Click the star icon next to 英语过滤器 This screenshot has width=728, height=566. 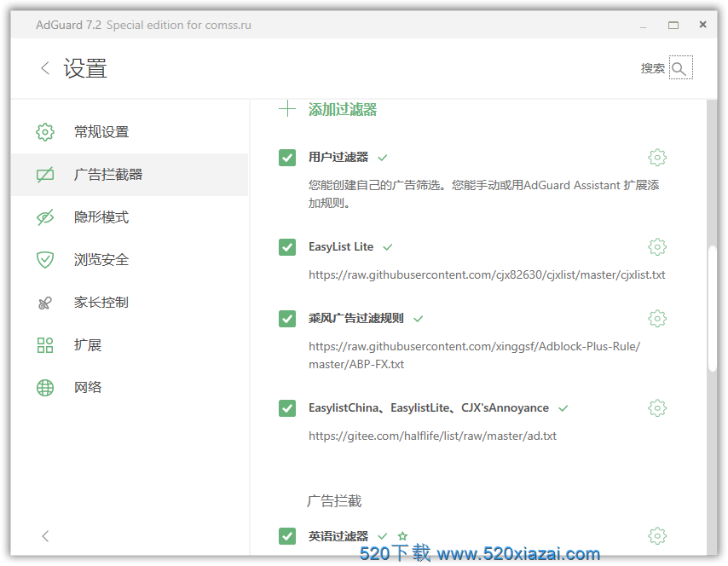point(402,536)
